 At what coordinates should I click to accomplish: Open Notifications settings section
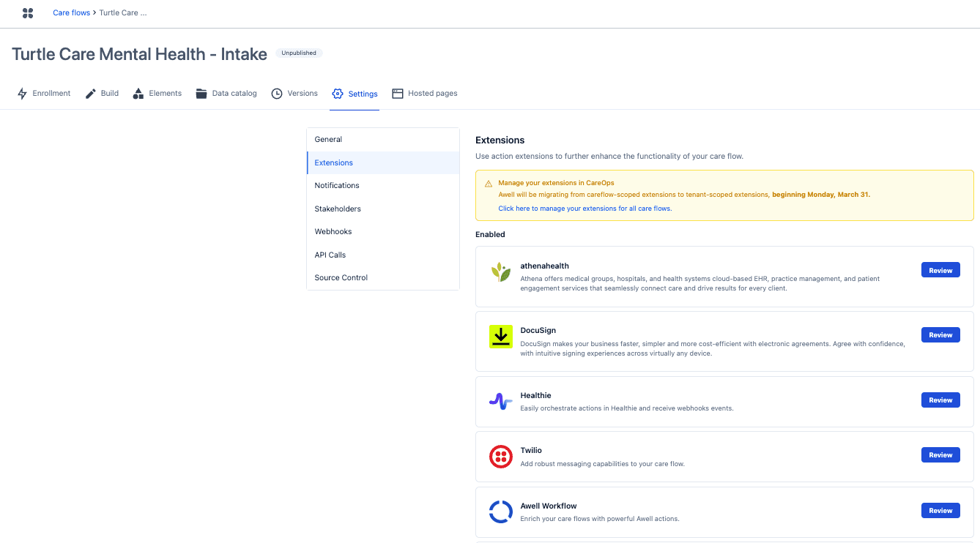383,186
